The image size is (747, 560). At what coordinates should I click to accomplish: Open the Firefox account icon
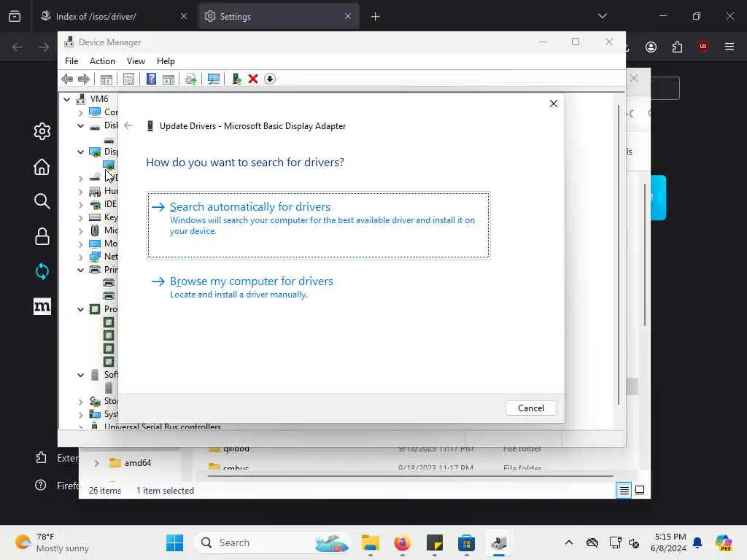click(651, 47)
